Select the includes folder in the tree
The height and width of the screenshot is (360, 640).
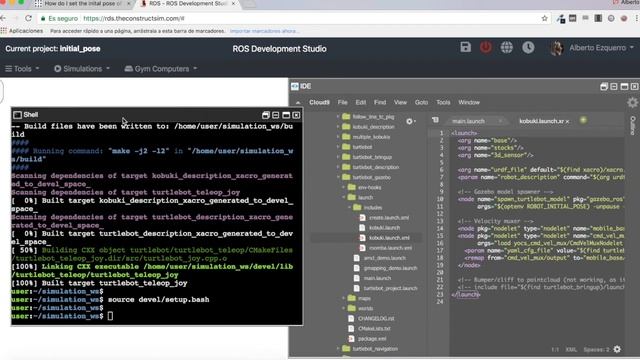point(373,208)
